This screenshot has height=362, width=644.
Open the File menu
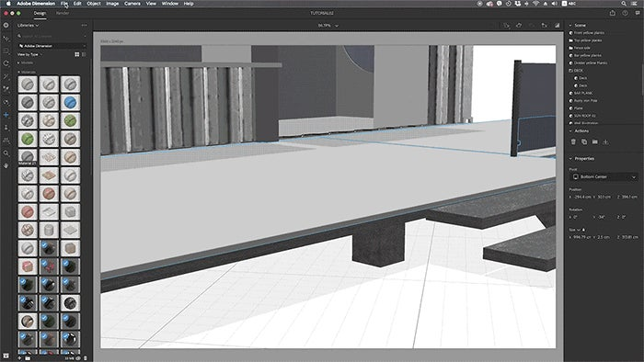tap(64, 4)
